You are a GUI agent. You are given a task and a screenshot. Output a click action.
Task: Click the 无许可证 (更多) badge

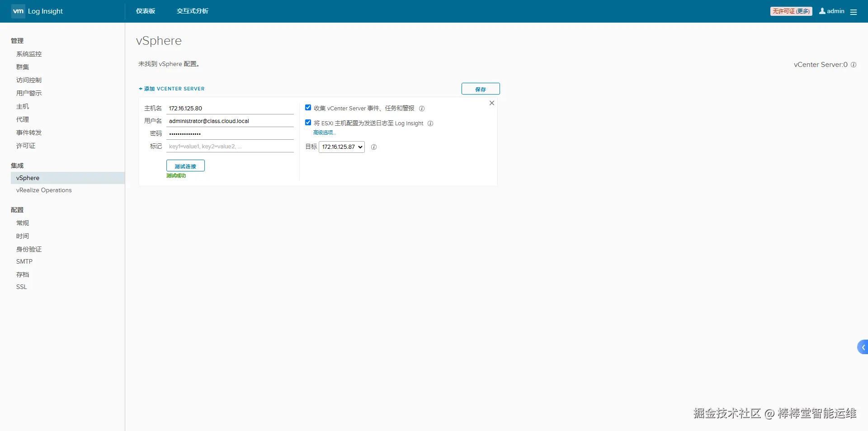pyautogui.click(x=791, y=11)
